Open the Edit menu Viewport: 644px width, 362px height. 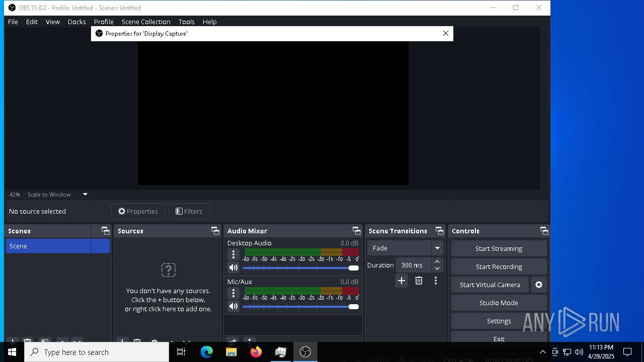pyautogui.click(x=32, y=22)
